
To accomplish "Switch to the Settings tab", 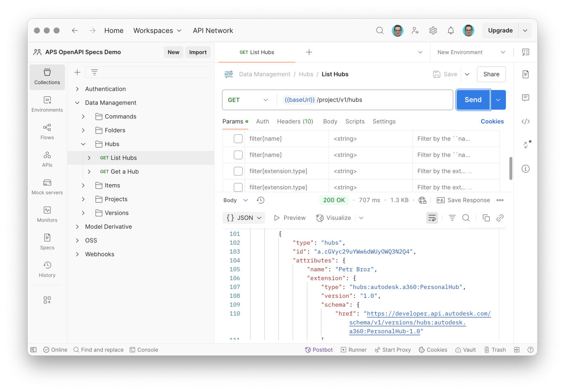I will click(384, 121).
